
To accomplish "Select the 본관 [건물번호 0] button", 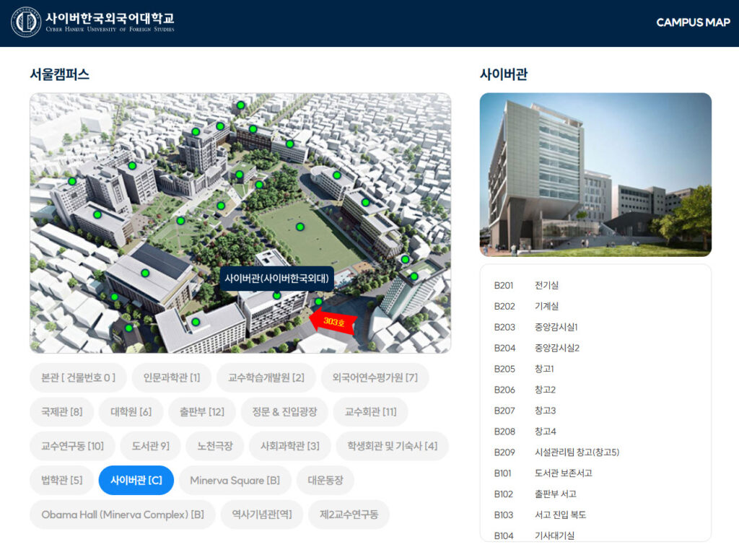I will pyautogui.click(x=78, y=377).
